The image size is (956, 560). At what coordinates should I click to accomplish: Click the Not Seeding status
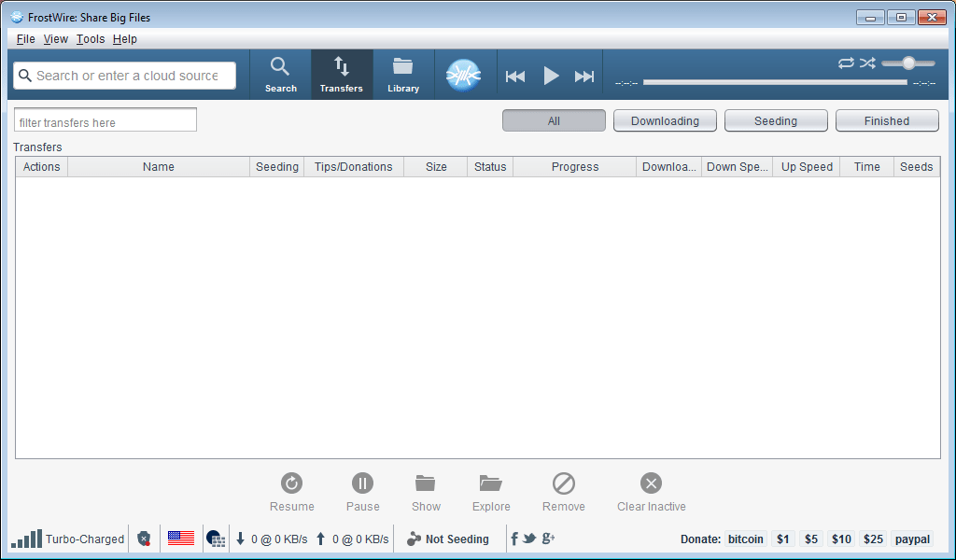coord(448,539)
